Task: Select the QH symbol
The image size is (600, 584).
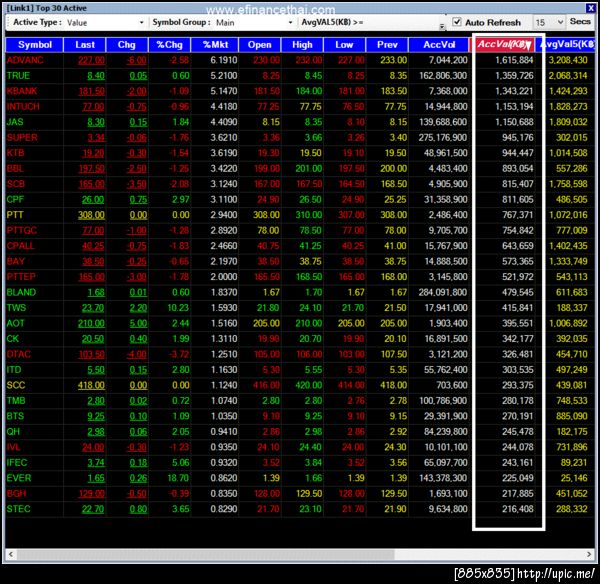Action: pyautogui.click(x=13, y=432)
